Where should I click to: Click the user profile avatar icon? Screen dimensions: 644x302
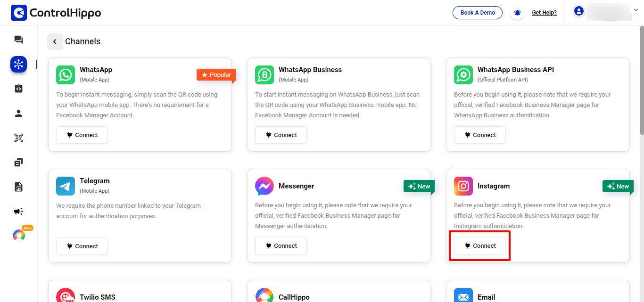(x=579, y=11)
